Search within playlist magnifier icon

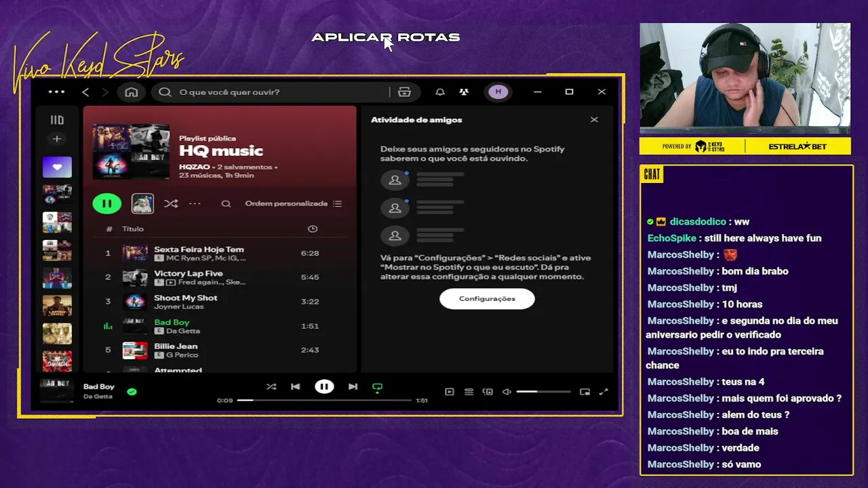pyautogui.click(x=226, y=203)
